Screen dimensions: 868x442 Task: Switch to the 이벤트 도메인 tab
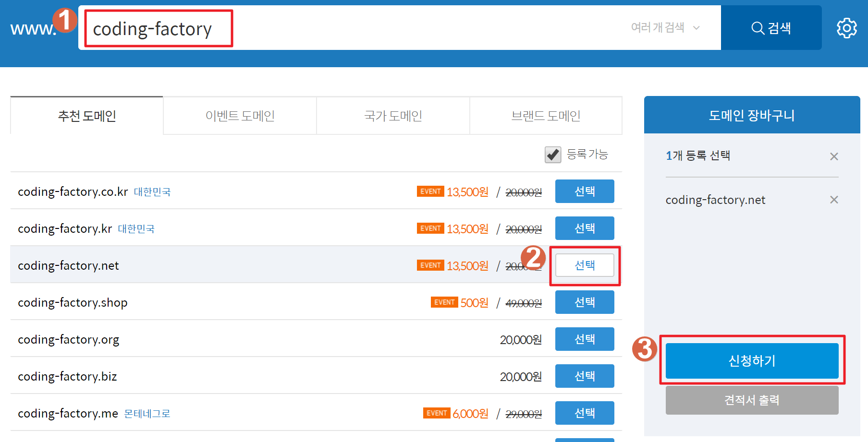click(239, 115)
